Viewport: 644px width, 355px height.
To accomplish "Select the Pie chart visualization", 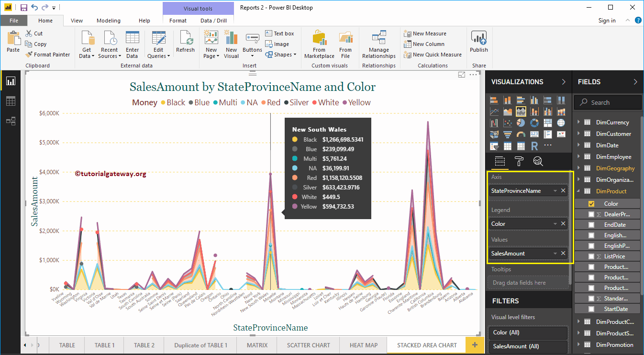I will pos(521,123).
